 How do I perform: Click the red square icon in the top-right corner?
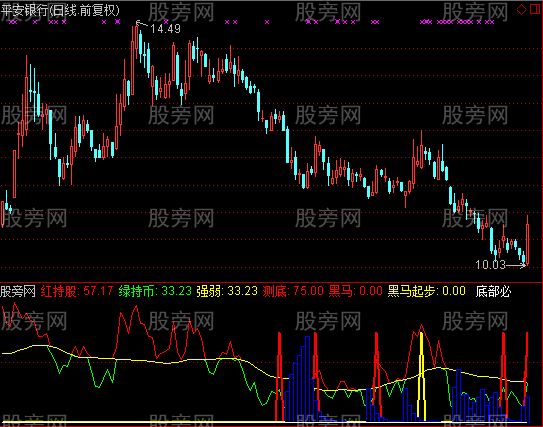pyautogui.click(x=536, y=9)
